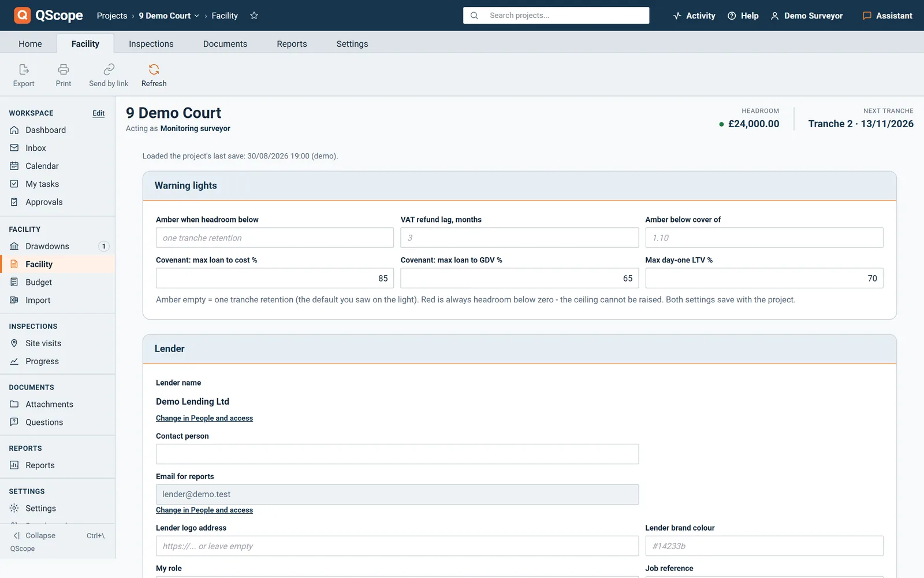The height and width of the screenshot is (578, 924).
Task: Open My tasks in the sidebar
Action: click(x=58, y=184)
